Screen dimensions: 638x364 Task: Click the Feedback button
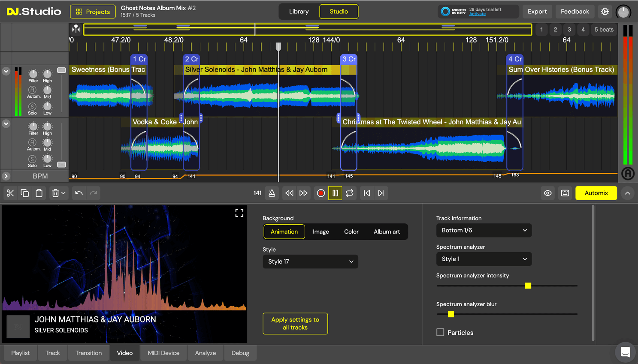pos(575,12)
